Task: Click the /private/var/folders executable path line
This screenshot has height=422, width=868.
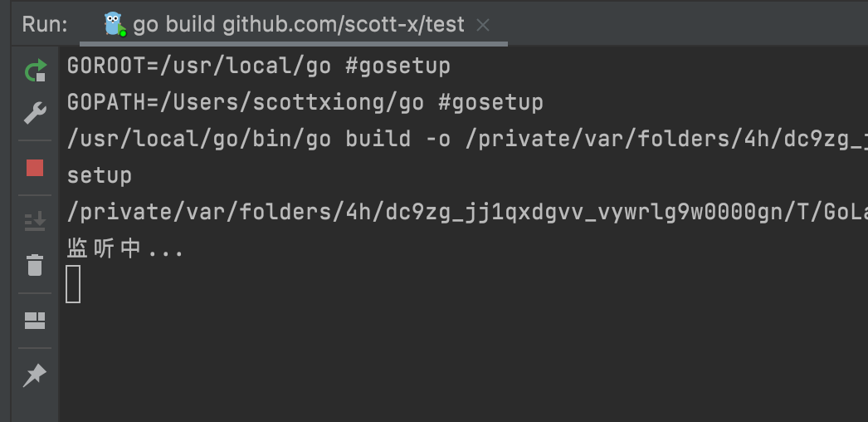Action: [x=467, y=213]
